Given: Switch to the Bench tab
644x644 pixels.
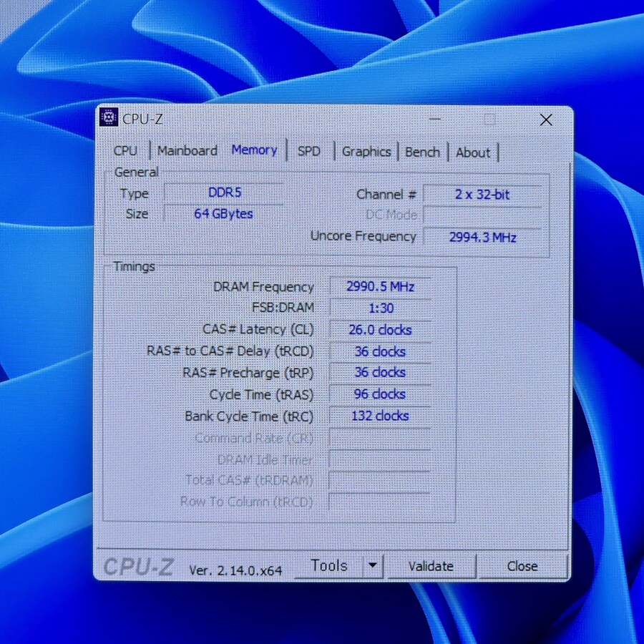Looking at the screenshot, I should click(x=422, y=152).
